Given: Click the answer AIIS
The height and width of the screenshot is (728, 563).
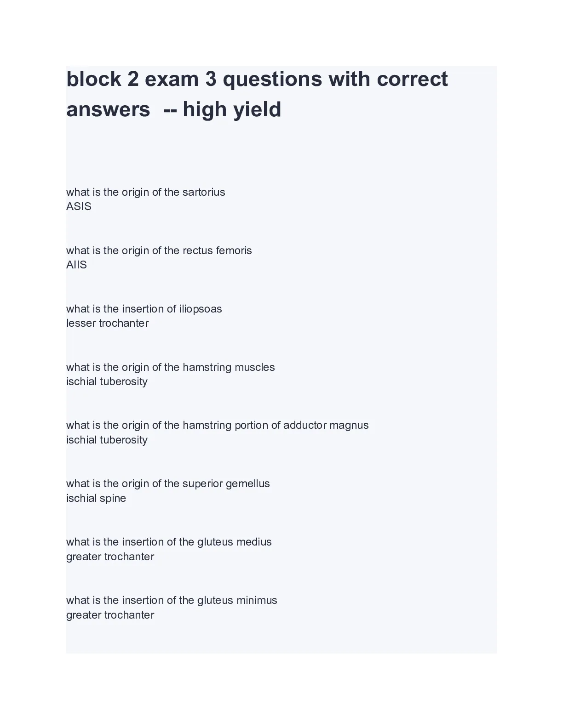Looking at the screenshot, I should click(x=76, y=265).
